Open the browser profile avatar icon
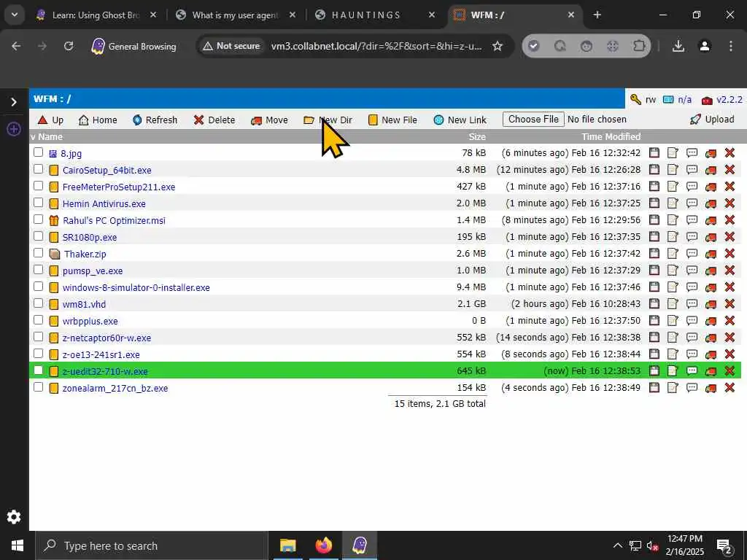The height and width of the screenshot is (560, 747). pos(705,46)
